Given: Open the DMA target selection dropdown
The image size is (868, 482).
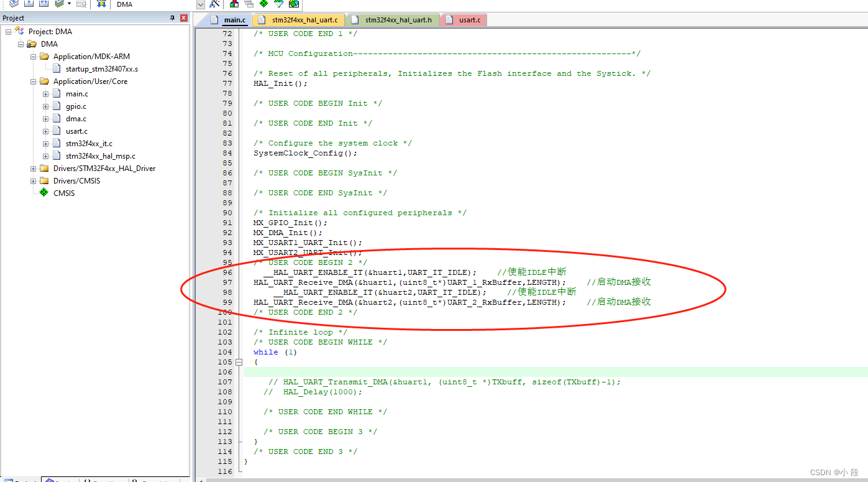Looking at the screenshot, I should (200, 4).
